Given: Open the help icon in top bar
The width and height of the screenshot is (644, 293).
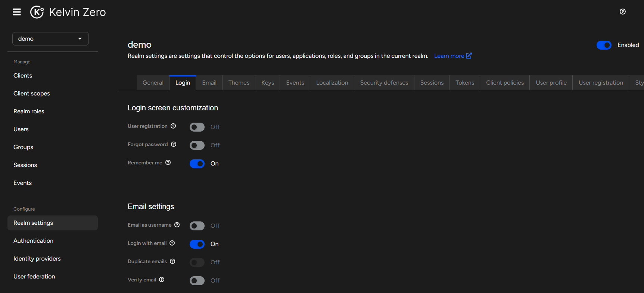Looking at the screenshot, I should pyautogui.click(x=622, y=12).
